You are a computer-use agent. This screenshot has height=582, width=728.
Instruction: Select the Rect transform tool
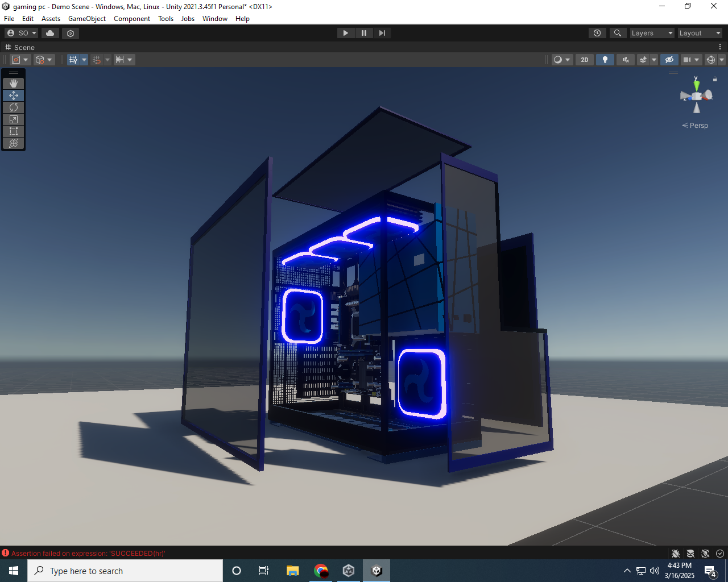point(14,131)
